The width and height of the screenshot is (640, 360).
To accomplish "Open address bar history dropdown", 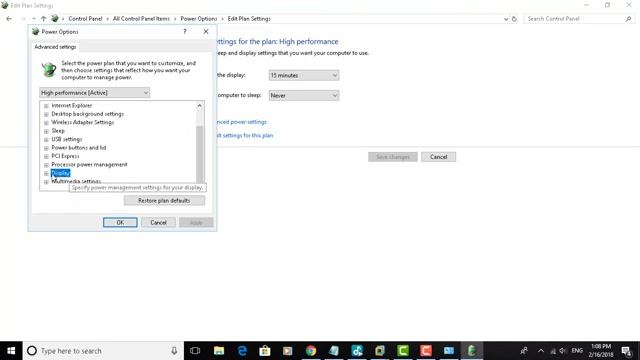I will click(506, 19).
